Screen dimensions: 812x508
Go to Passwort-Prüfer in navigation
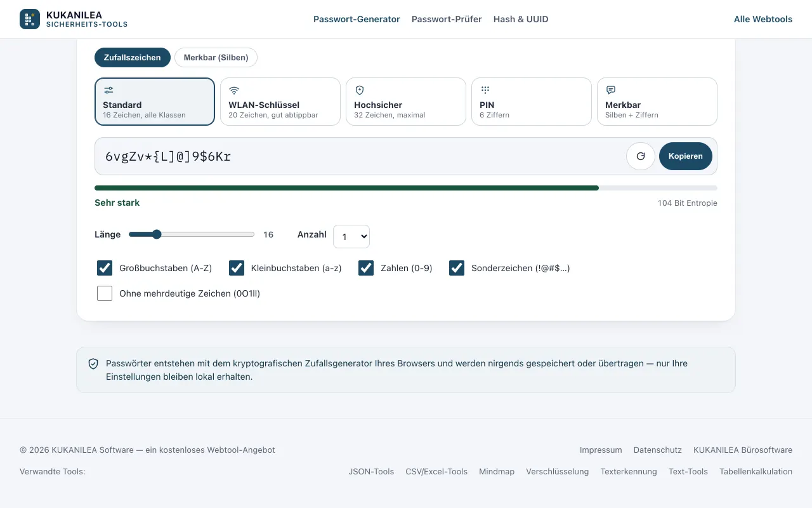pyautogui.click(x=447, y=19)
